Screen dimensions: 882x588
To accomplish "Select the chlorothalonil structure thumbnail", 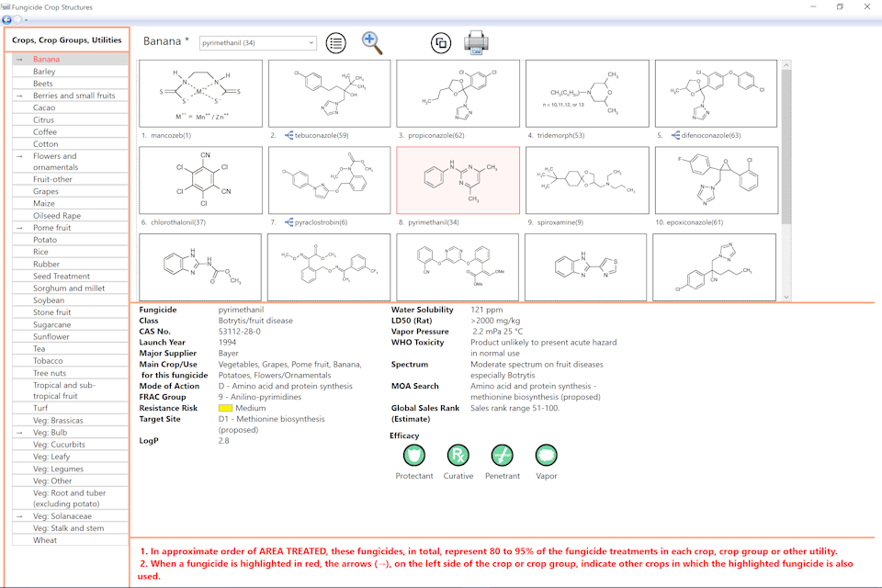I will coord(199,181).
